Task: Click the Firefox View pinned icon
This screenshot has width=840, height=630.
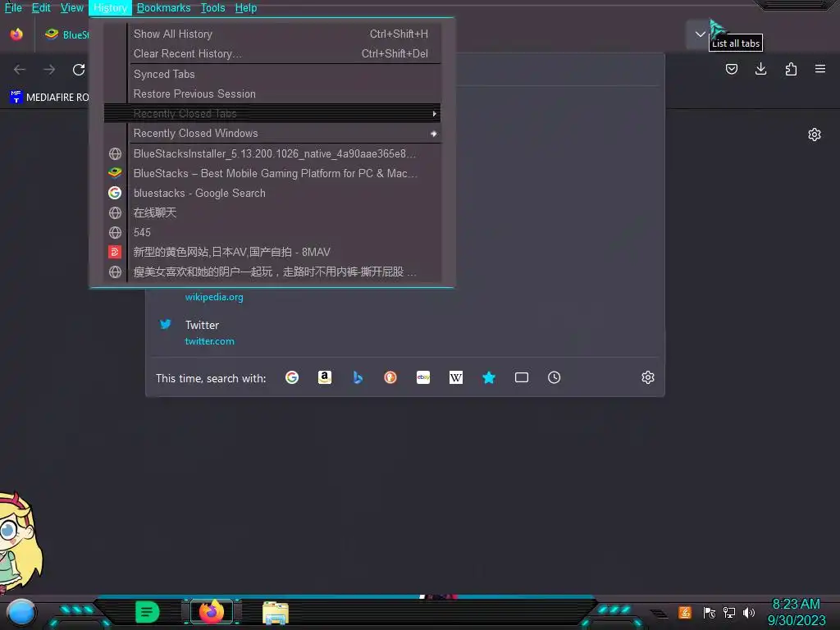Action: click(16, 34)
